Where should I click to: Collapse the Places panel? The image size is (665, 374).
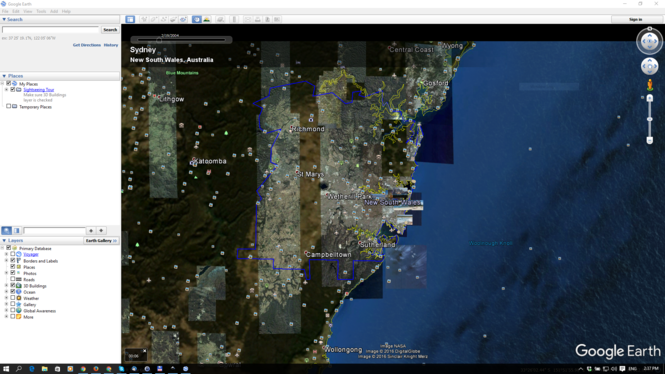pos(4,76)
